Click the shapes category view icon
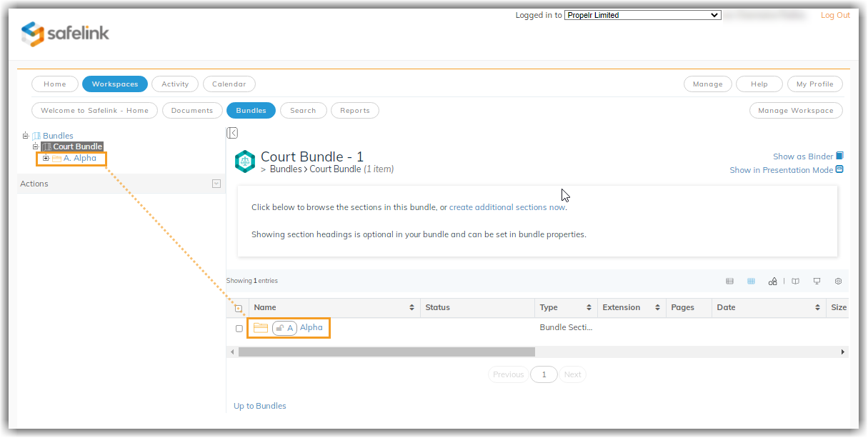This screenshot has height=438, width=868. pyautogui.click(x=772, y=282)
